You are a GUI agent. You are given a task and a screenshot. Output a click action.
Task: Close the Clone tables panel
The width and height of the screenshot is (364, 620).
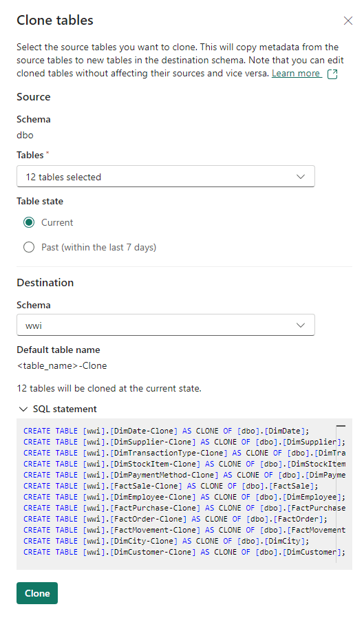click(347, 21)
